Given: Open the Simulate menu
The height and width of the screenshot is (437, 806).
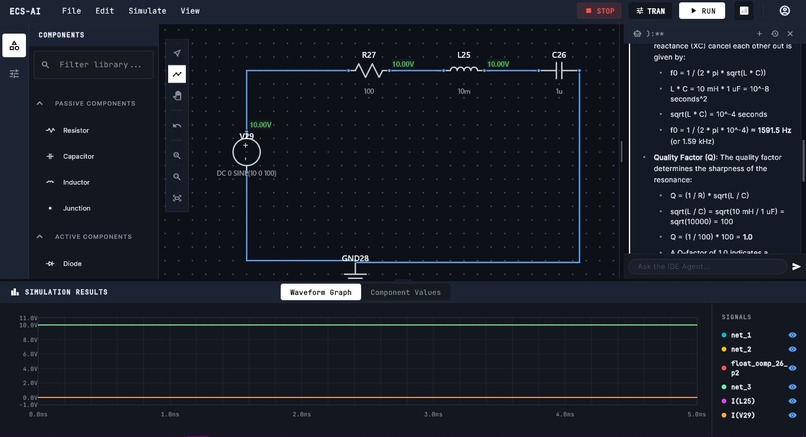Looking at the screenshot, I should point(147,11).
